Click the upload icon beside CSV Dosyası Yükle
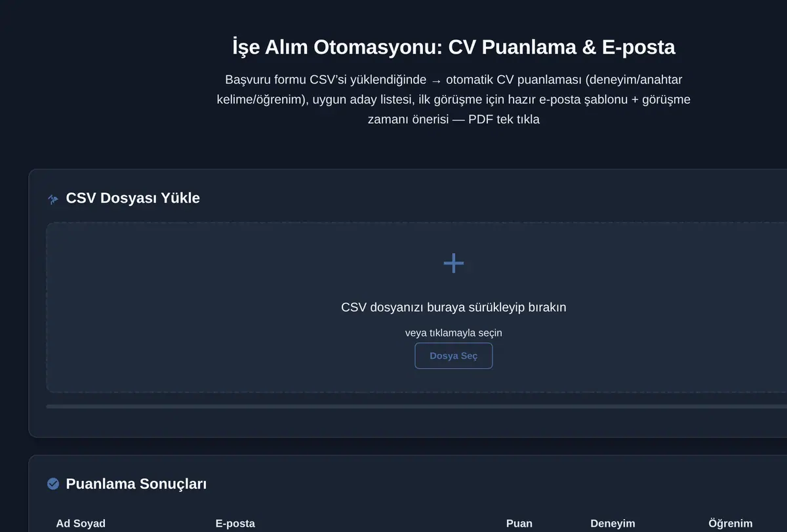This screenshot has height=532, width=787. (x=53, y=199)
